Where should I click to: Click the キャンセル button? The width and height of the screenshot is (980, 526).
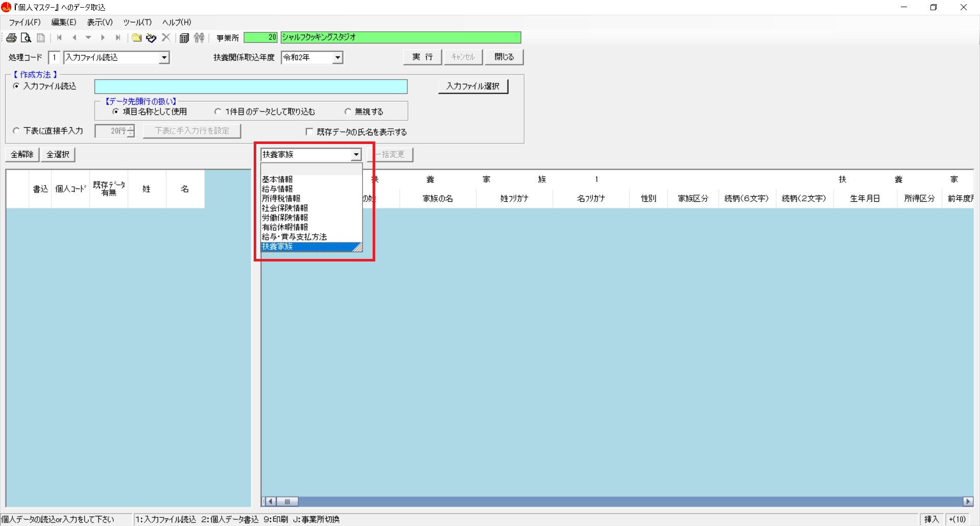point(463,57)
